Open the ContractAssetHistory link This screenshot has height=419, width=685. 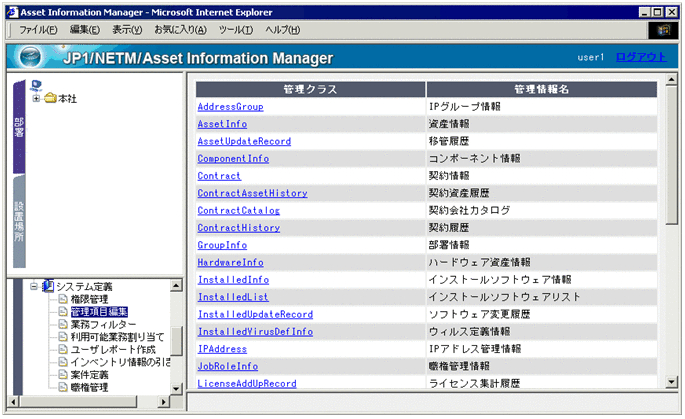pyautogui.click(x=252, y=193)
